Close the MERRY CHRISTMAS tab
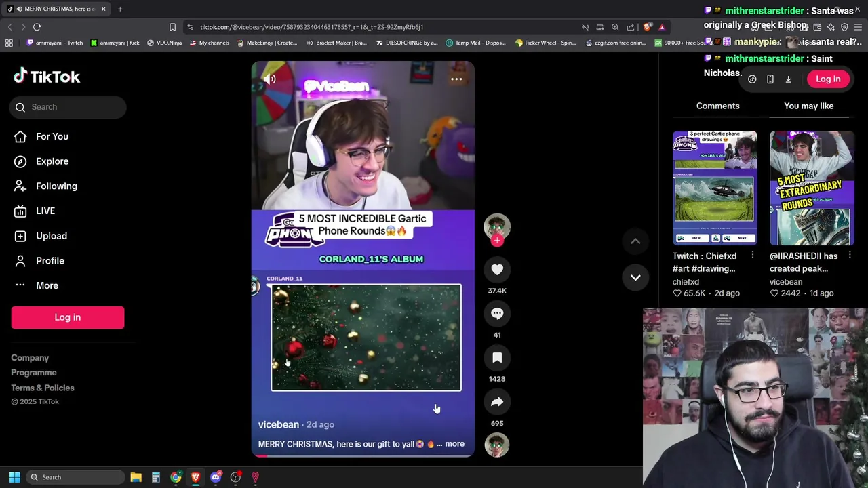868x488 pixels. 103,9
